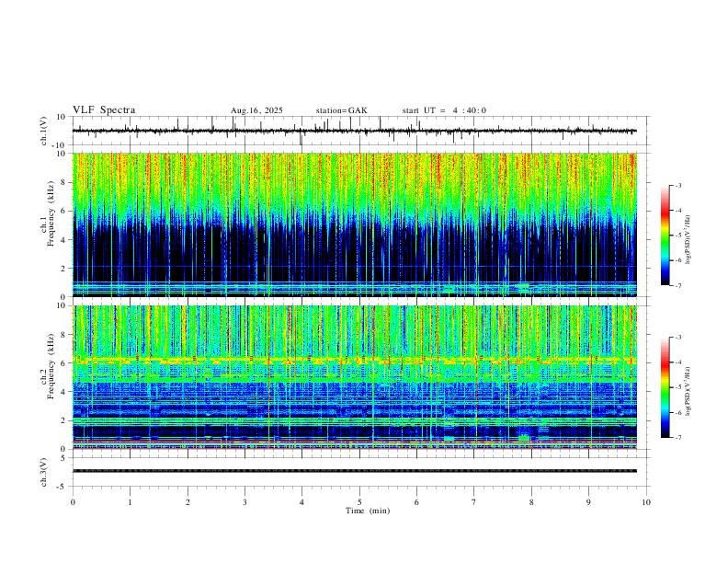
Task: Click the '5' tick label on time axis
Action: point(359,502)
